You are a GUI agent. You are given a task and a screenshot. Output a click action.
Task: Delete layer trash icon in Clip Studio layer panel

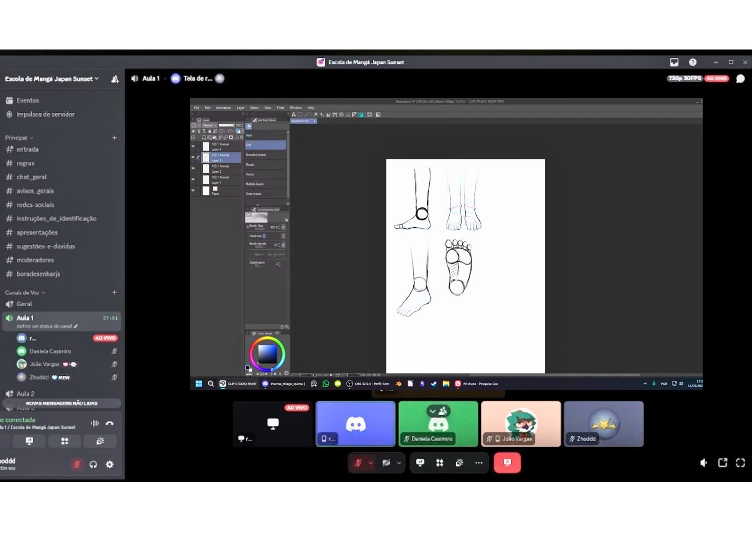[242, 137]
